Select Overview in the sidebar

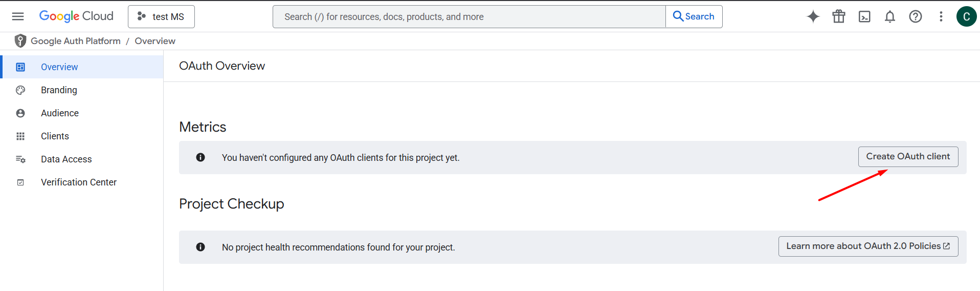(x=83, y=67)
